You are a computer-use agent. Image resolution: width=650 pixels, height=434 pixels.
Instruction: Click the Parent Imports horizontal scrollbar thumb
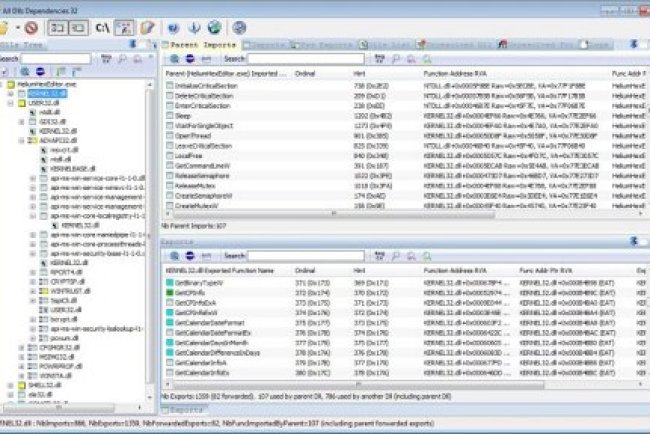click(334, 214)
